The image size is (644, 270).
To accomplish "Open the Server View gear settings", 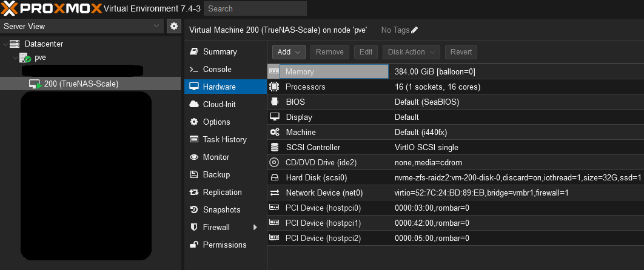I will (173, 26).
